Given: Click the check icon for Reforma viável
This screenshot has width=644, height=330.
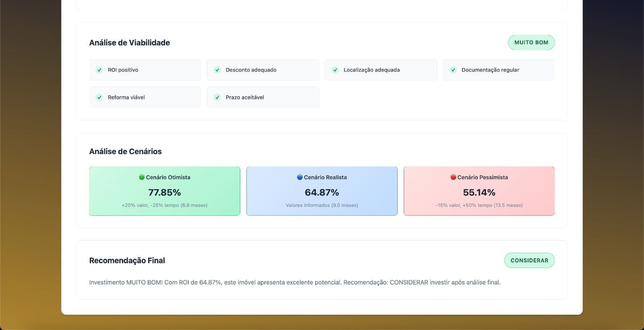Looking at the screenshot, I should pyautogui.click(x=99, y=97).
